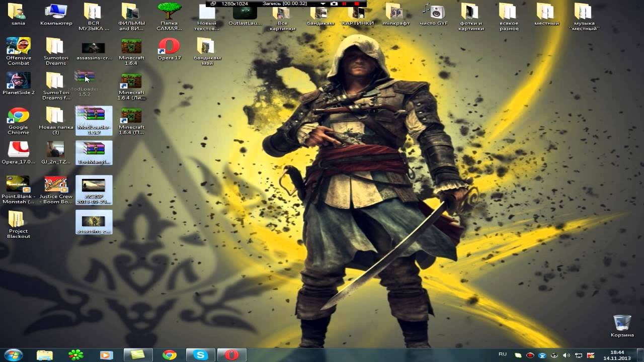Image resolution: width=644 pixels, height=362 pixels.
Task: Open the Project Blackout folder
Action: 18,224
